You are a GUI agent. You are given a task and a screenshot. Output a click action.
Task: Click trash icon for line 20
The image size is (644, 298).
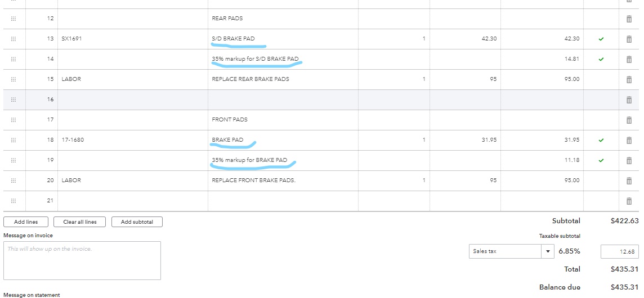point(629,180)
